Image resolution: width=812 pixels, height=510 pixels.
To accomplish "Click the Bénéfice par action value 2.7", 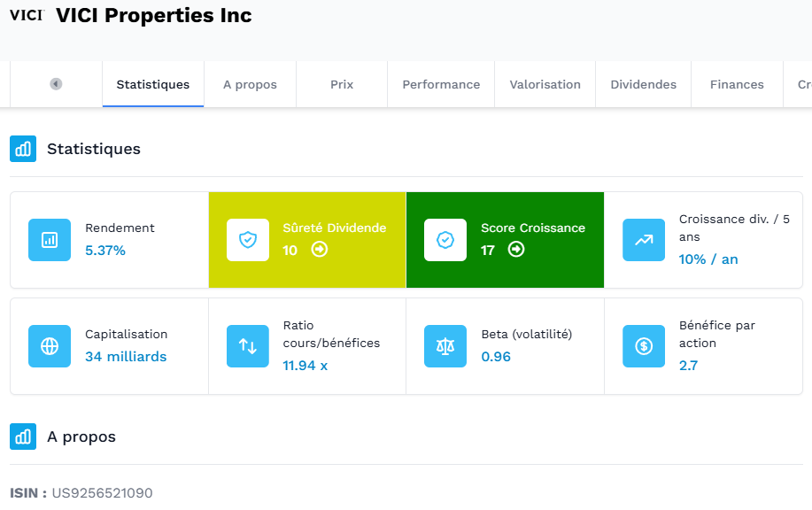I will [688, 366].
